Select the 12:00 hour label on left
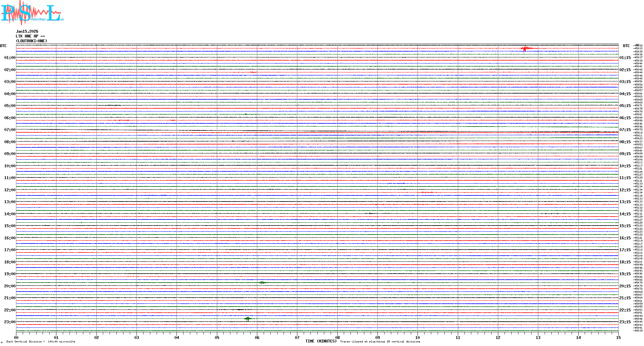This screenshot has height=346, width=644. [x=10, y=190]
